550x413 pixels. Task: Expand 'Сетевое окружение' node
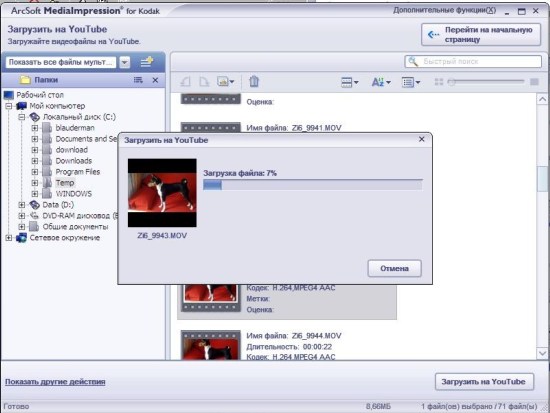[9, 238]
